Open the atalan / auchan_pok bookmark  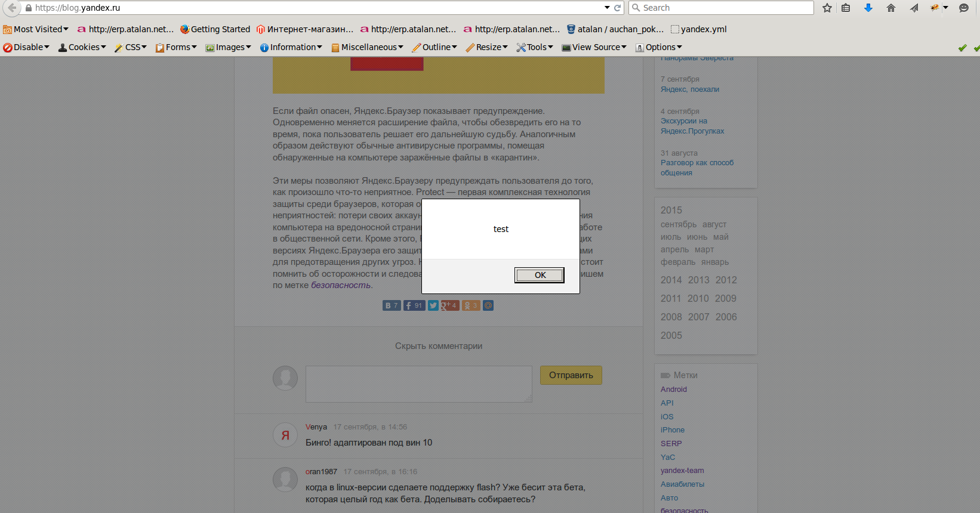click(x=615, y=29)
